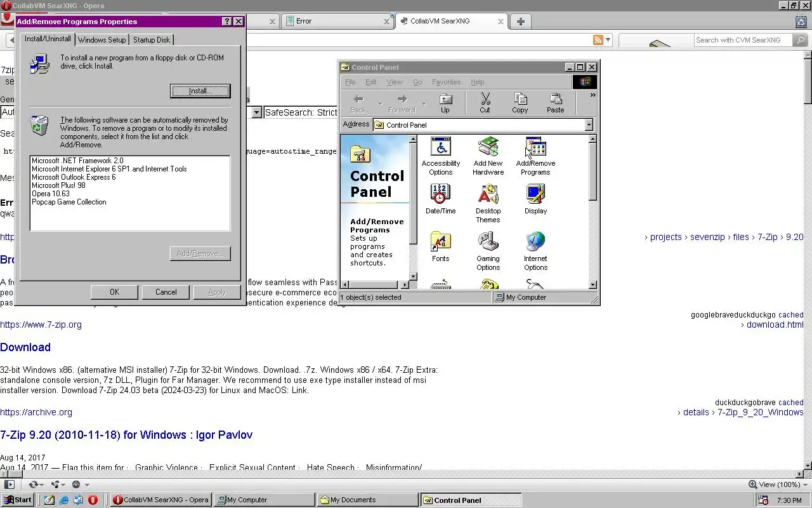Screen dimensions: 812x508
Task: Click the Back arrow in Control Panel toolbar
Action: click(358, 103)
